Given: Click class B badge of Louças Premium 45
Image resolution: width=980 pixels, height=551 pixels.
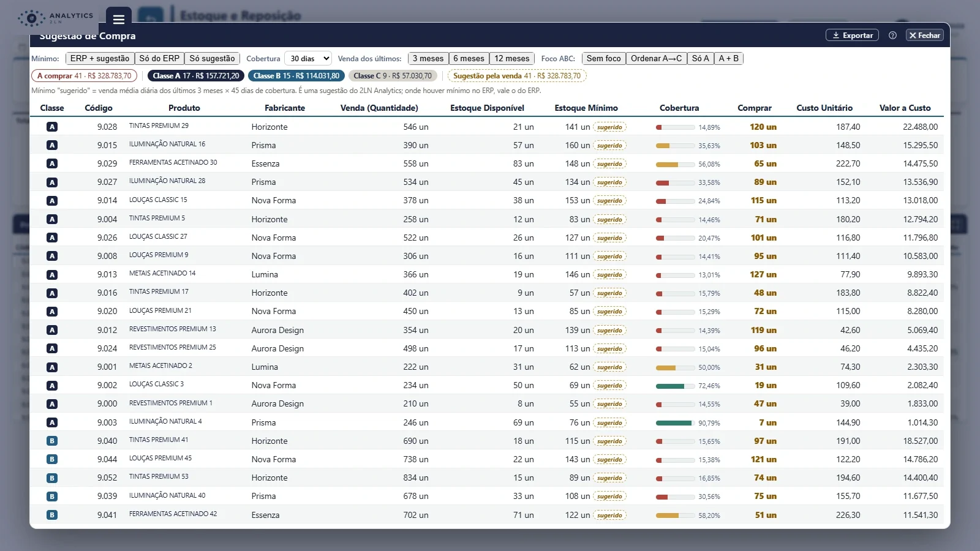Looking at the screenshot, I should [52, 459].
